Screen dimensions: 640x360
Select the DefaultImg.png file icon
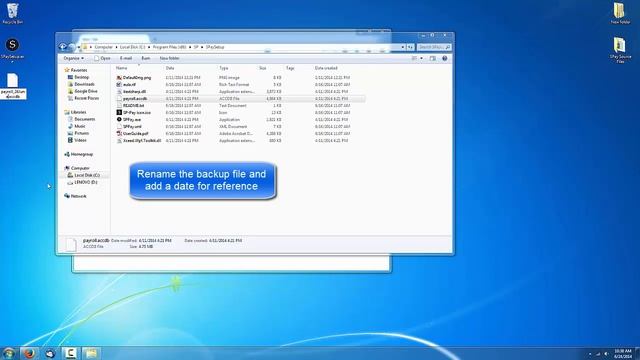(x=119, y=78)
